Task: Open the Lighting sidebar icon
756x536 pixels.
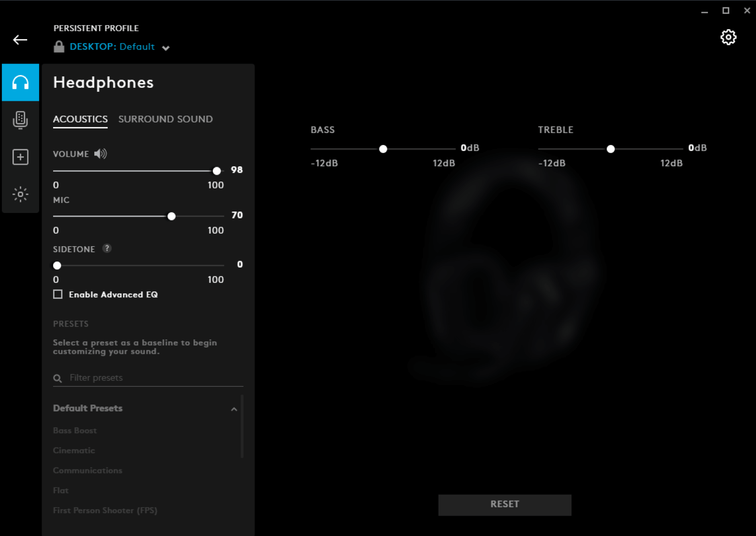Action: (x=20, y=194)
